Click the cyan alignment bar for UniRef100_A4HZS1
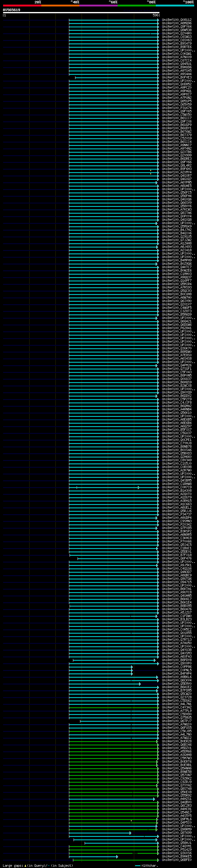The height and width of the screenshot is (868, 197). point(112,799)
